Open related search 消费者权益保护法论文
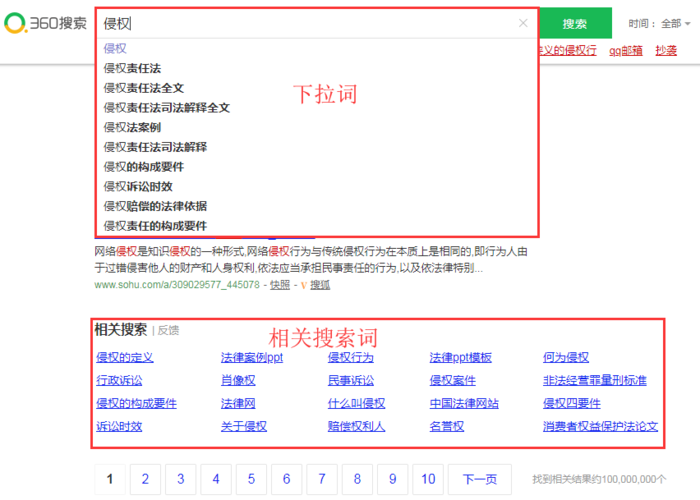Screen dimensions: 700x500 pyautogui.click(x=600, y=426)
